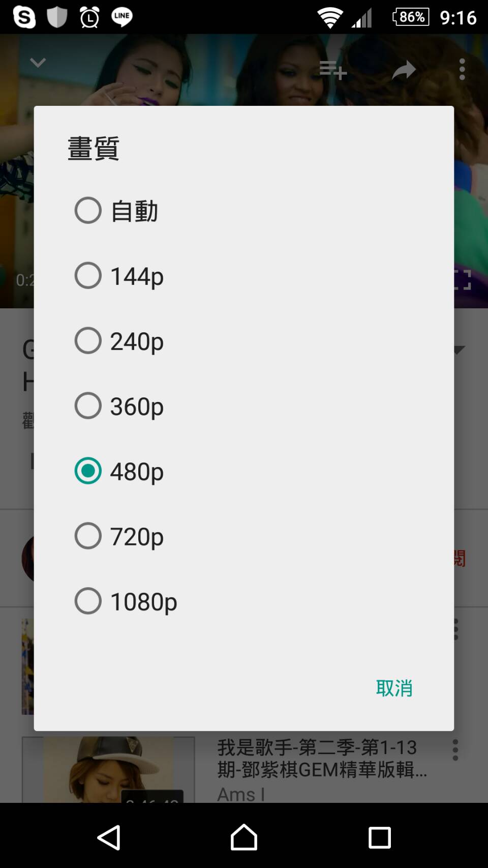Tap the add-to-playlist icon
The width and height of the screenshot is (488, 868).
pyautogui.click(x=333, y=70)
